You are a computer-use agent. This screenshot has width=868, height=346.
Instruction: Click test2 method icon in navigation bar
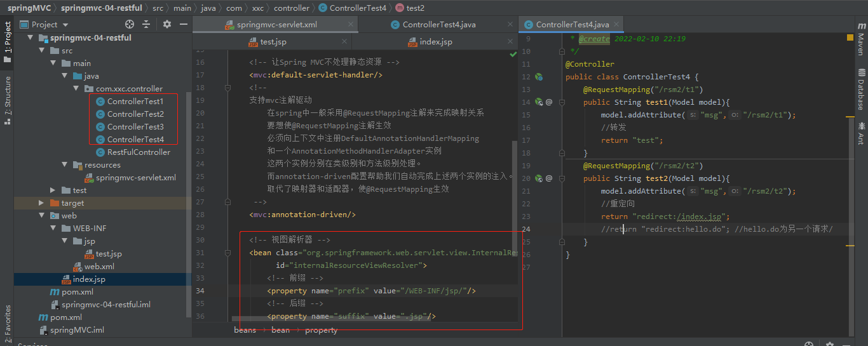click(399, 8)
